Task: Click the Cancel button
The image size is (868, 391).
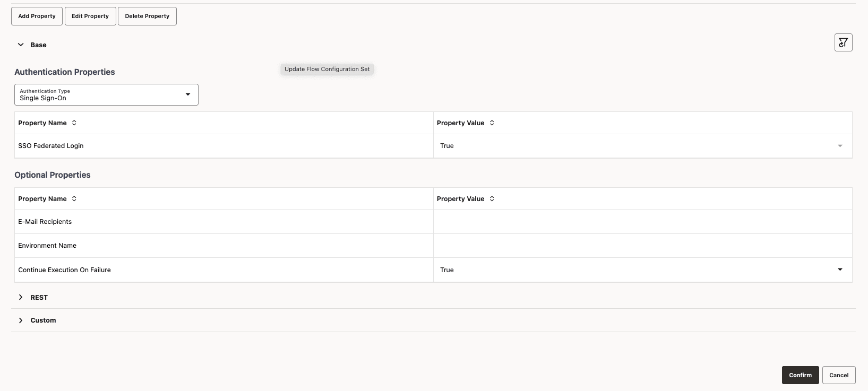Action: (839, 375)
